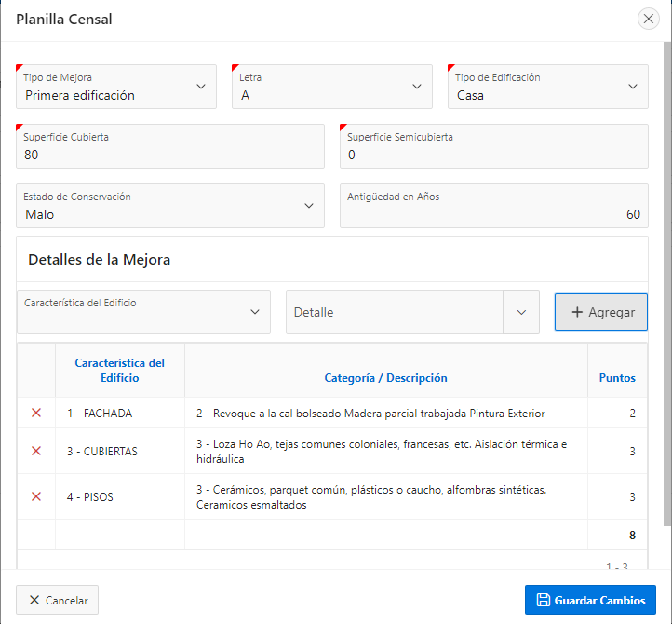The image size is (672, 624).
Task: Click the Planilla Censal title
Action: [x=64, y=19]
